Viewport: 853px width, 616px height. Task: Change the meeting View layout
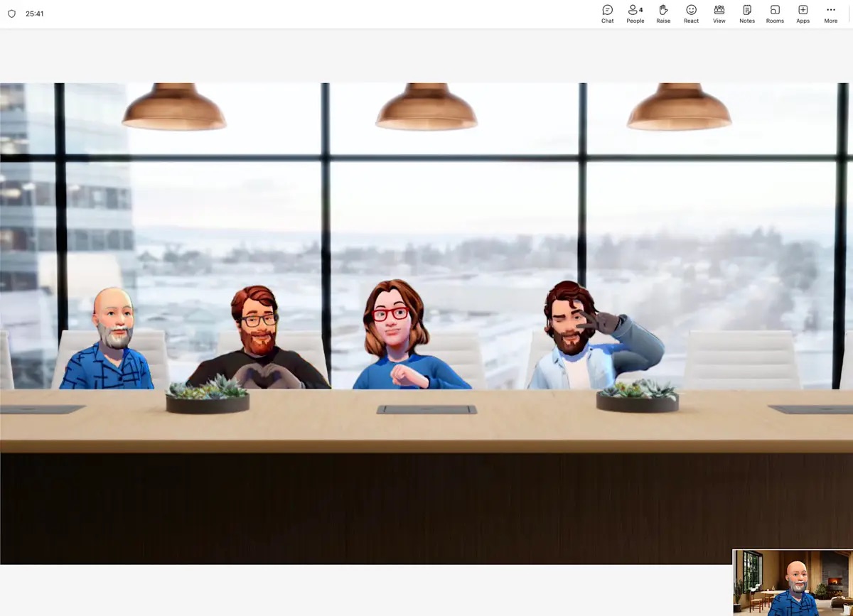tap(719, 13)
